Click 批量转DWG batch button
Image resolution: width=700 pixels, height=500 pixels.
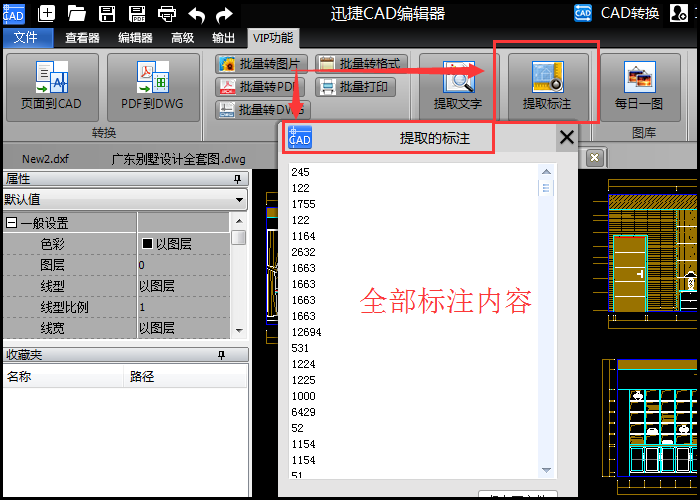coord(263,109)
